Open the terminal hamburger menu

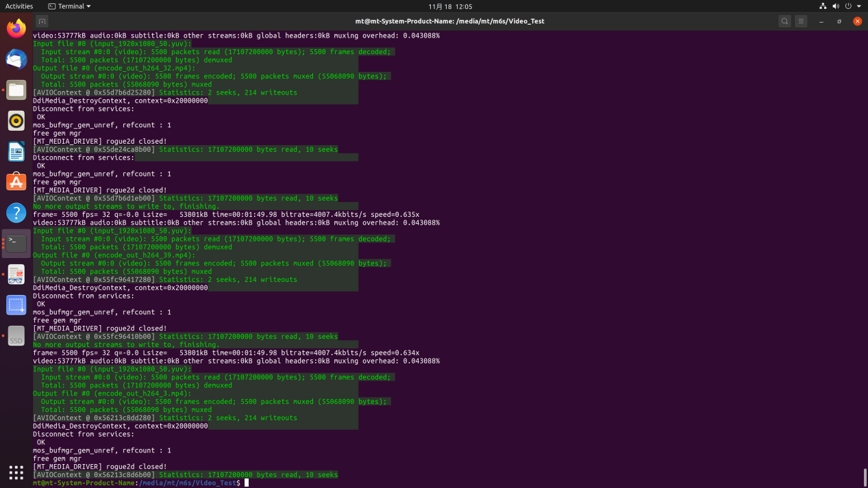(x=800, y=21)
